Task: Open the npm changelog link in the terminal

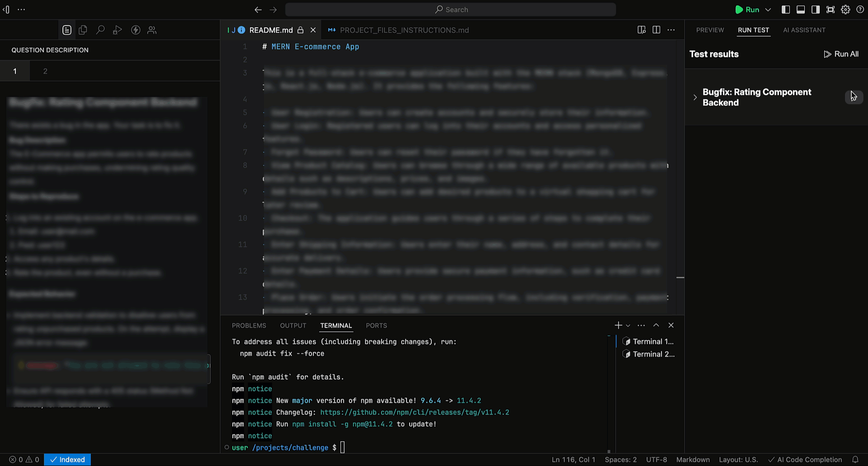Action: pyautogui.click(x=415, y=412)
